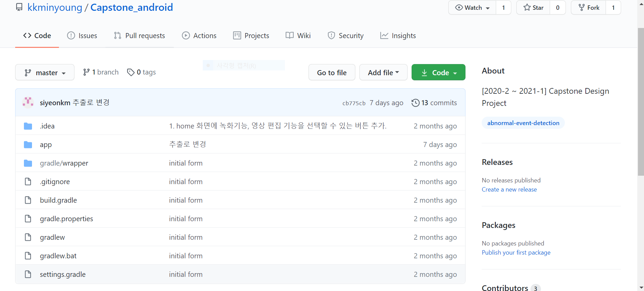Open the gradlew file
The image size is (644, 291).
(x=52, y=237)
